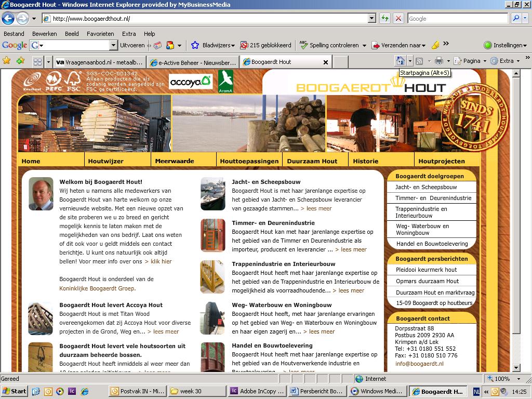Screen dimensions: 532x399
Task: Open Handel en Bouwtoelevering sidebar link
Action: (432, 244)
